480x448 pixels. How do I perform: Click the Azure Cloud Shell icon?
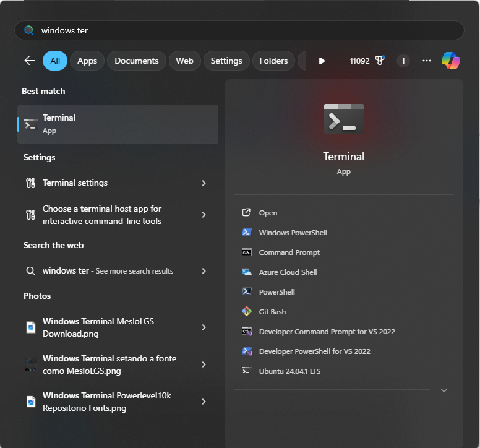tap(247, 272)
